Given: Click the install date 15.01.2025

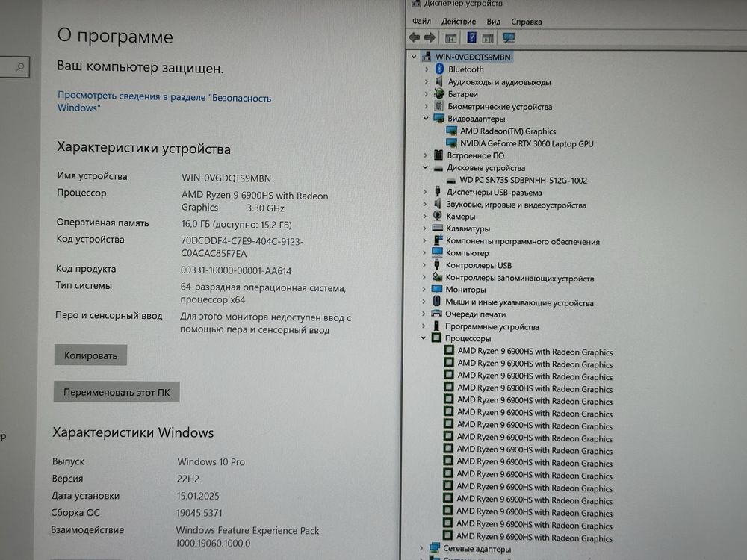Looking at the screenshot, I should click(198, 496).
